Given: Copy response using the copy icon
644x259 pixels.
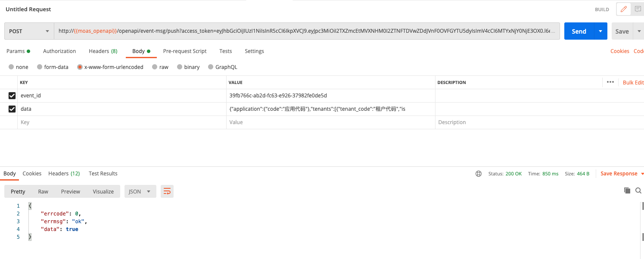Looking at the screenshot, I should 627,190.
